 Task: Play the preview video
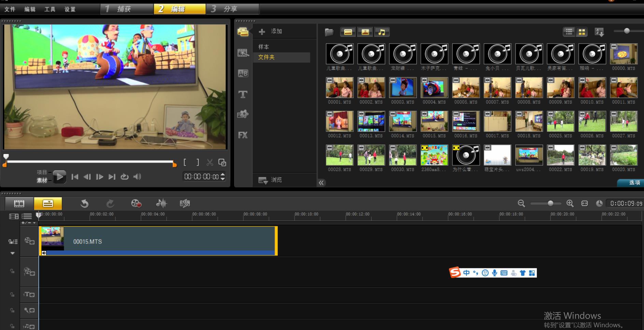point(59,177)
